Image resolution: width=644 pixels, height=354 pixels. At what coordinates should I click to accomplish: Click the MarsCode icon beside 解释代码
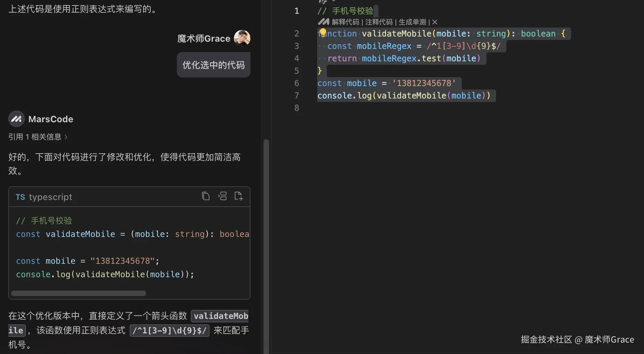[323, 22]
